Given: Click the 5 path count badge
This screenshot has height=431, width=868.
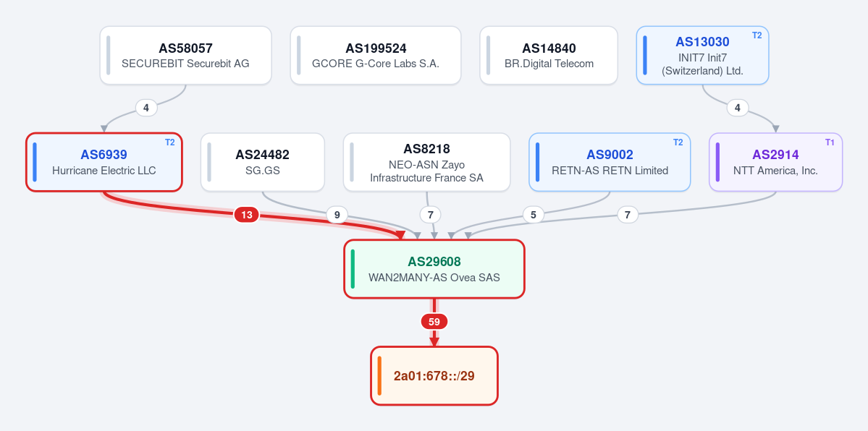Looking at the screenshot, I should point(533,215).
